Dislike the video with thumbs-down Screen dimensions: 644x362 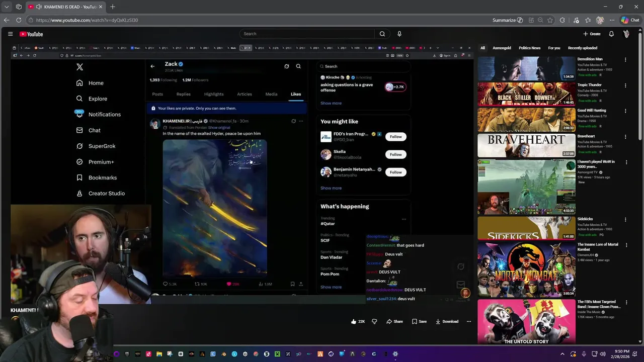pyautogui.click(x=374, y=321)
